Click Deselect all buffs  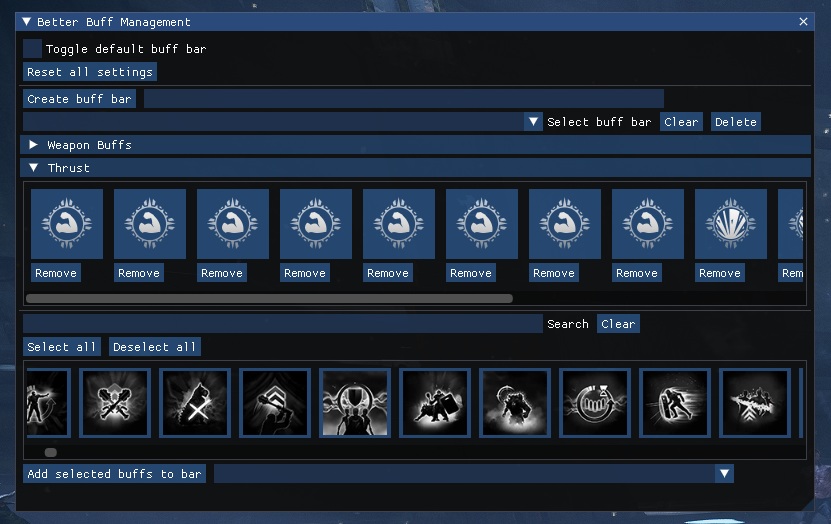(154, 347)
